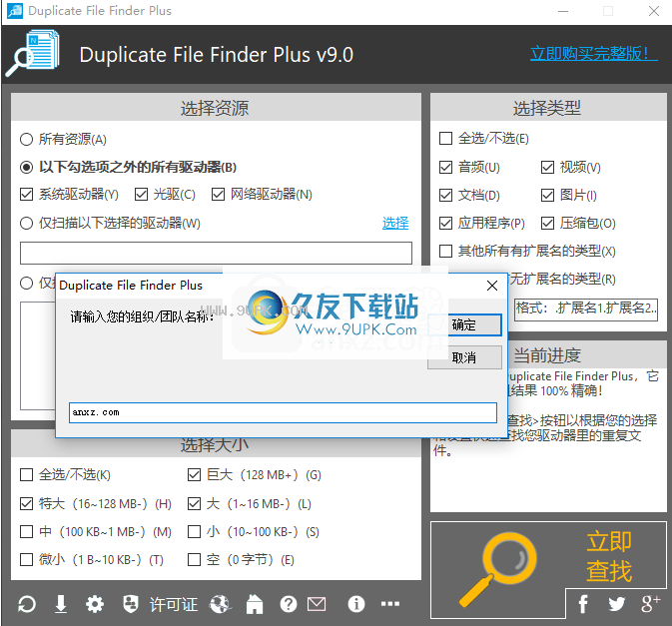Select the partially hidden 仅 radio button
This screenshot has width=672, height=626.
(x=27, y=284)
